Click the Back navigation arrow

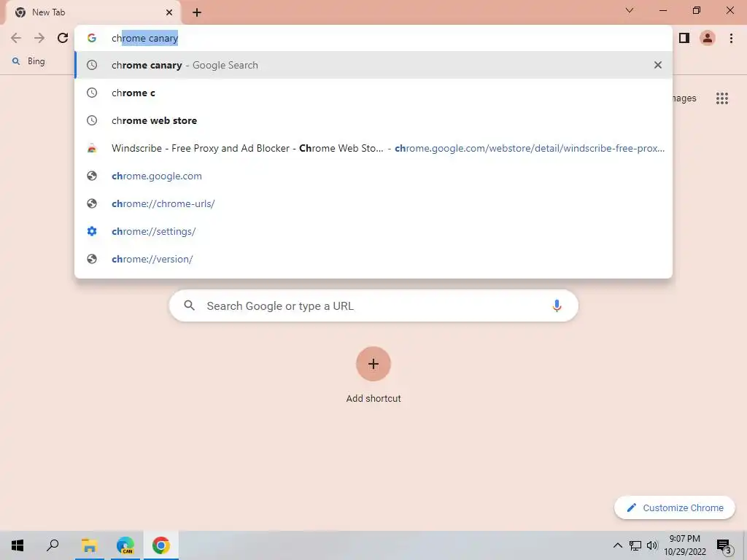pos(16,38)
